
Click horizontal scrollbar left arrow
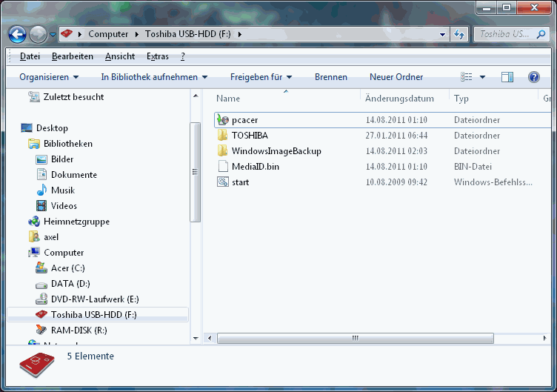[210, 339]
